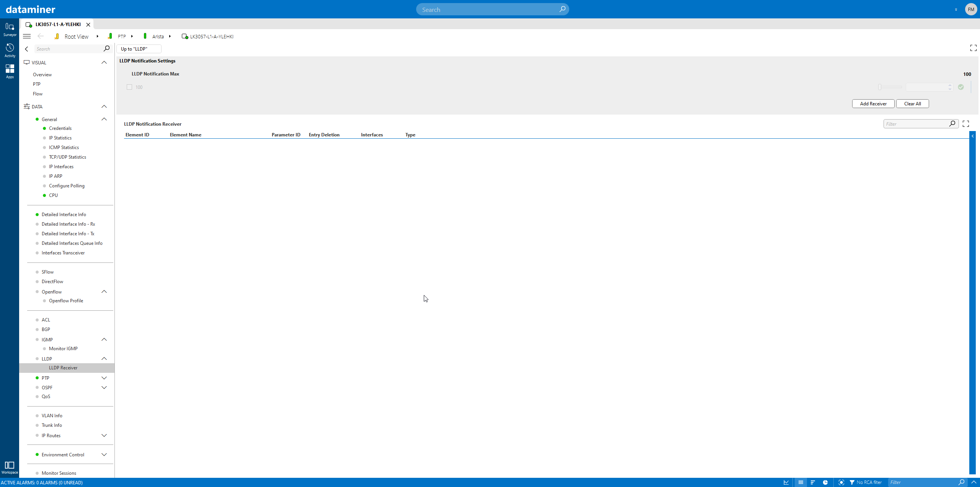The width and height of the screenshot is (980, 487).
Task: Apply LLDP Notification Max value checkmark
Action: click(961, 87)
